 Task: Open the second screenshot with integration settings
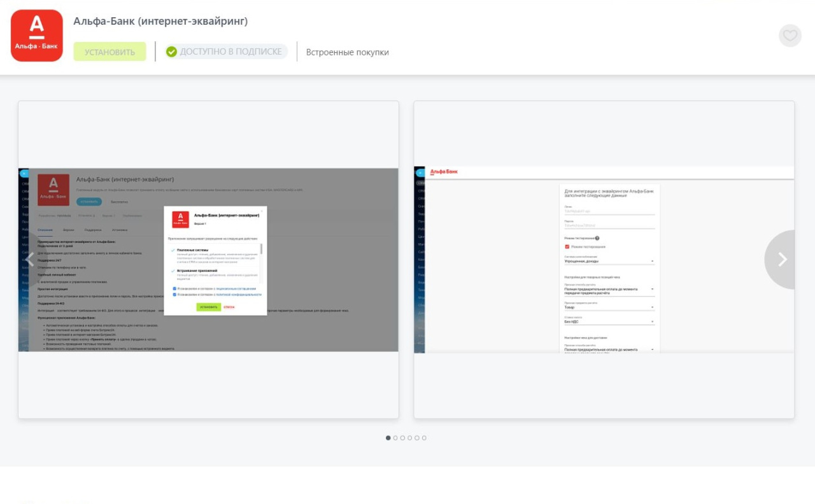tap(604, 260)
